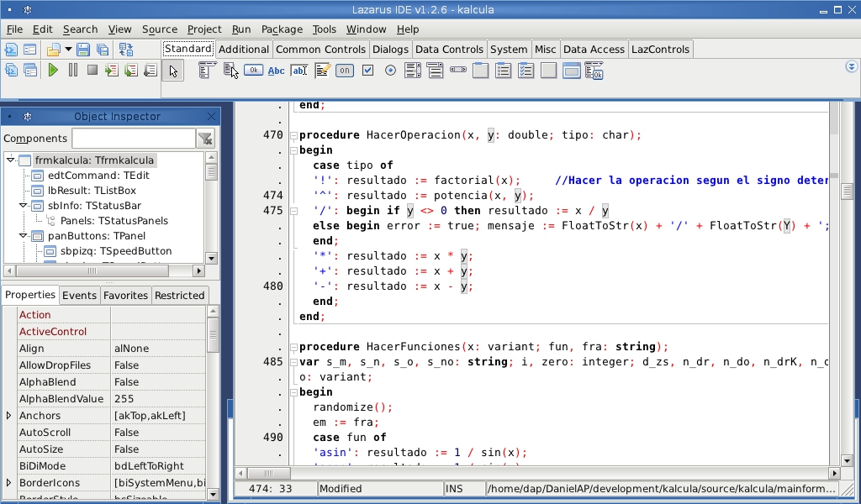Image resolution: width=861 pixels, height=504 pixels.
Task: Fold the HacerOperacion procedure in the code gutter
Action: (293, 135)
